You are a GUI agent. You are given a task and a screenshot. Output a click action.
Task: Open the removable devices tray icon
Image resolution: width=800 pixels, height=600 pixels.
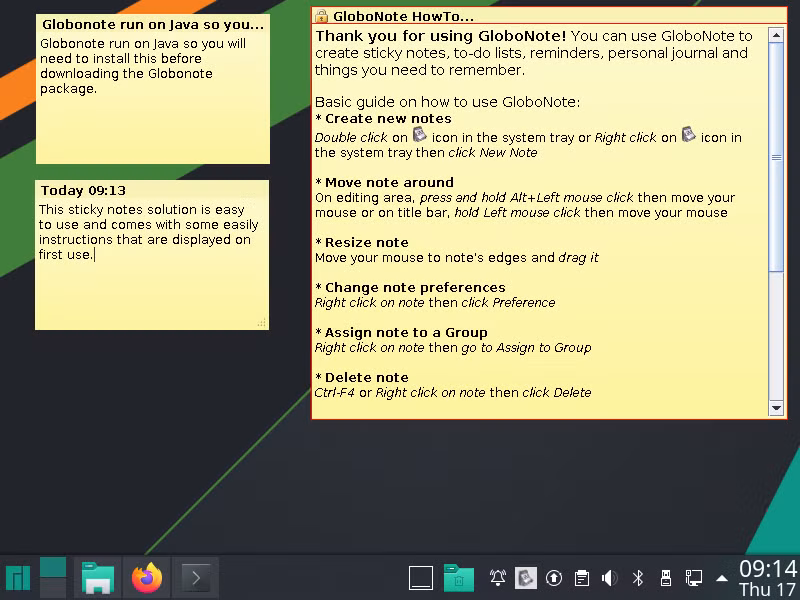(x=666, y=578)
